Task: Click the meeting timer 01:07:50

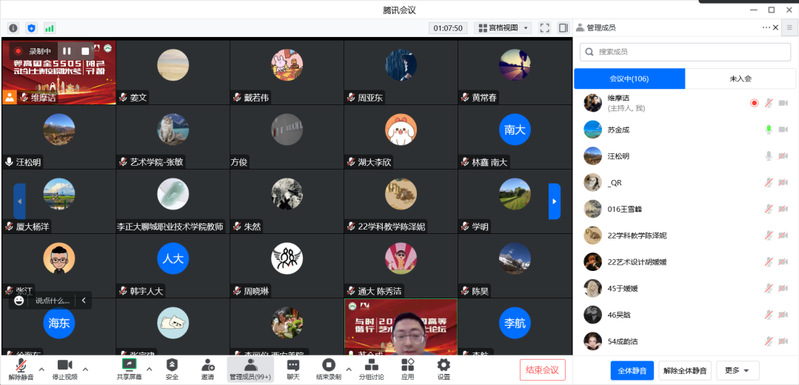Action: coord(448,28)
